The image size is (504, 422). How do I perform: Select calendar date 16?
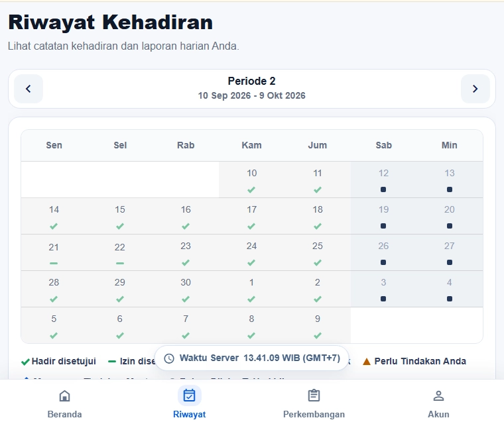[186, 216]
